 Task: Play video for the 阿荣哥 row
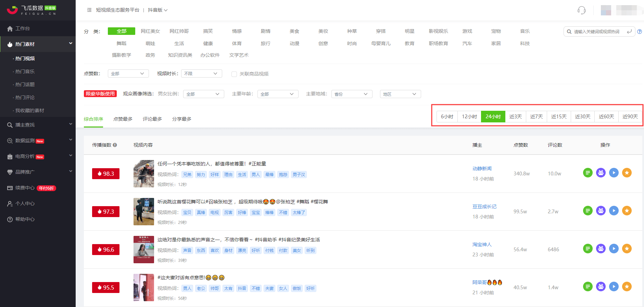point(614,286)
